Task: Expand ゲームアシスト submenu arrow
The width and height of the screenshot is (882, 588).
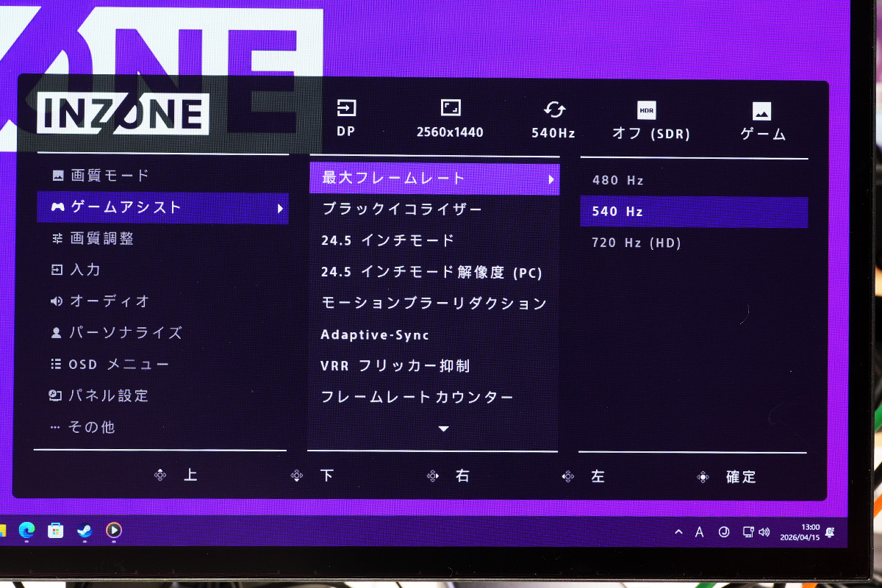Action: [280, 209]
